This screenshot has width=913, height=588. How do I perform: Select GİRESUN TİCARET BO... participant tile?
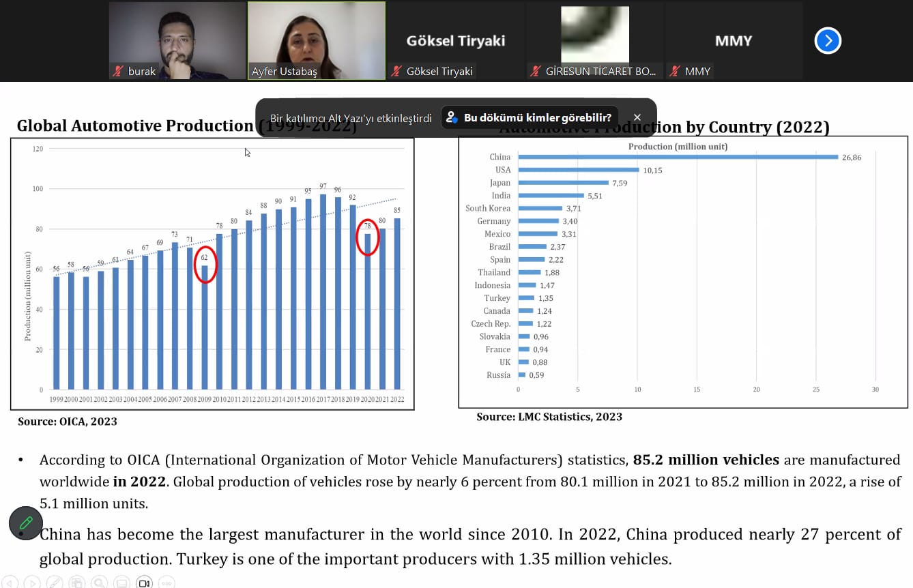594,40
